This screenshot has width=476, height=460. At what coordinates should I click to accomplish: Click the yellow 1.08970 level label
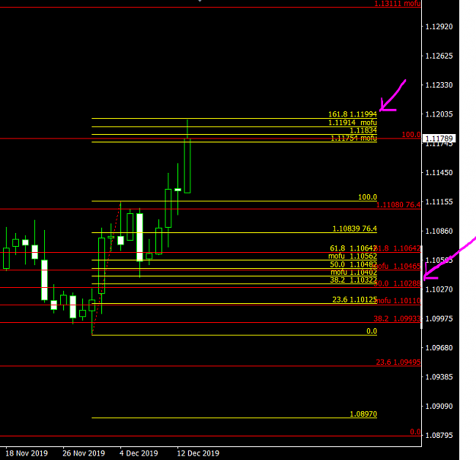(x=363, y=414)
